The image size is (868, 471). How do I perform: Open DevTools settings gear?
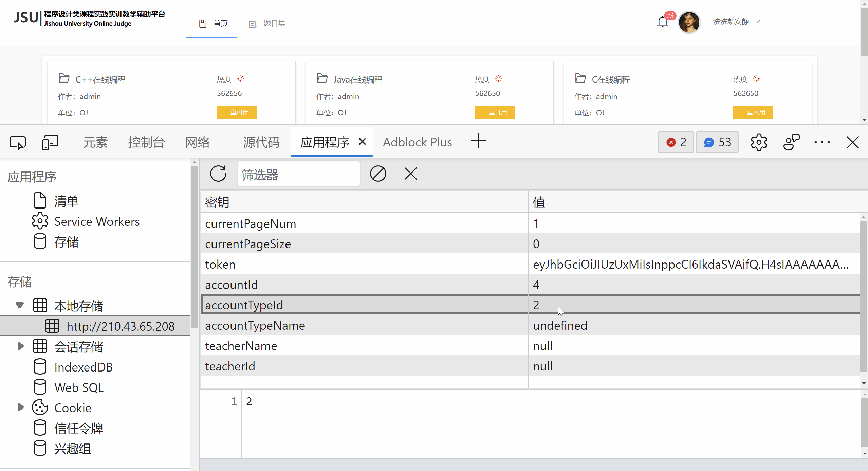(x=759, y=142)
